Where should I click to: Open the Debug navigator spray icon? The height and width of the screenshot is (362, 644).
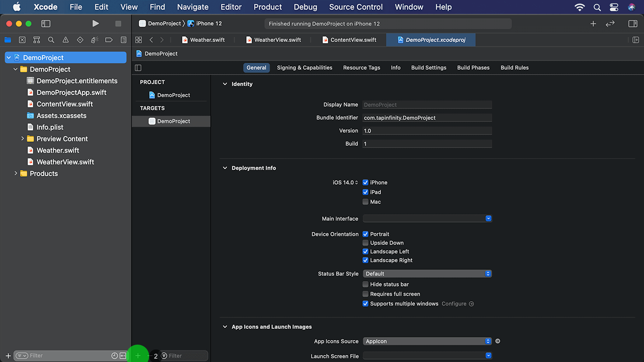pos(95,40)
